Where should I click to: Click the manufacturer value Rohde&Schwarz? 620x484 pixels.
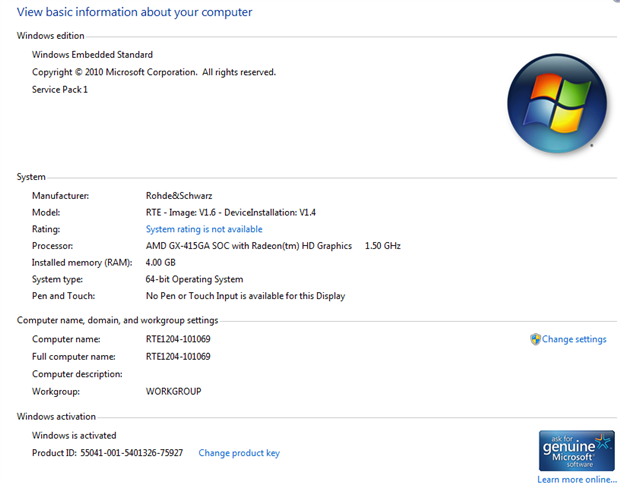click(179, 196)
